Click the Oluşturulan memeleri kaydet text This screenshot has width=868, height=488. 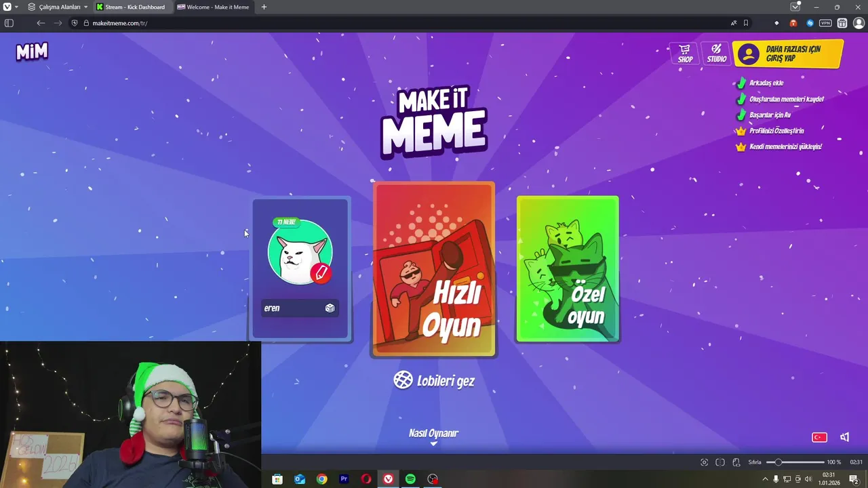point(786,99)
